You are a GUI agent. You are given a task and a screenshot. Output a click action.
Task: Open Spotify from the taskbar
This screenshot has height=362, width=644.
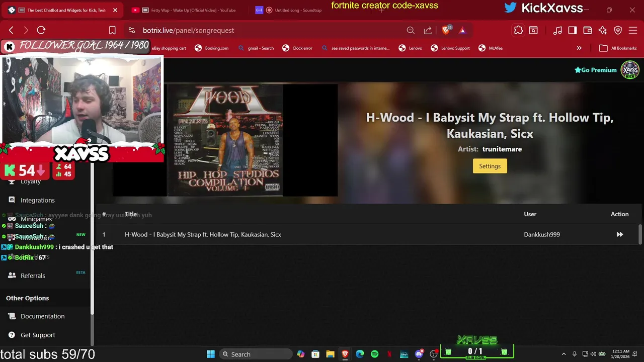coord(374,354)
